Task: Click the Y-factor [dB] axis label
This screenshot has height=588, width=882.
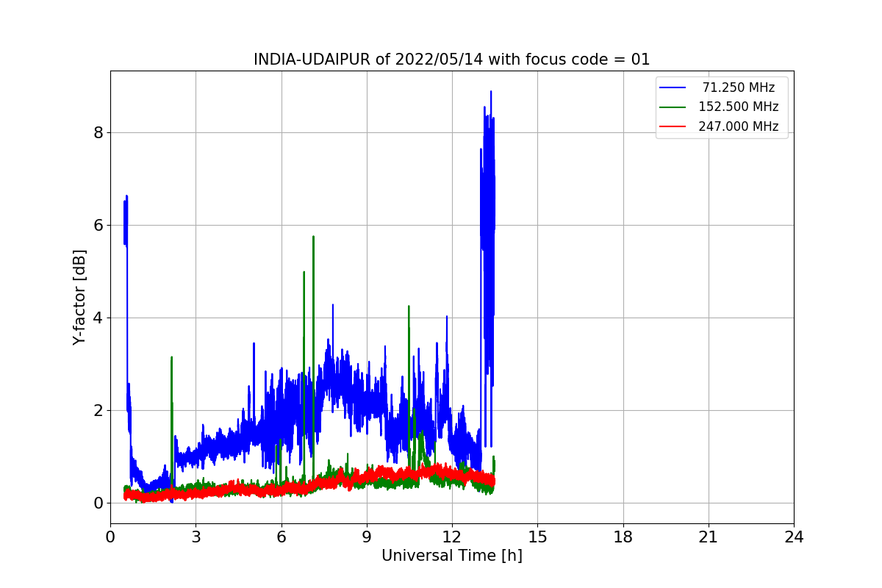Action: 79,297
